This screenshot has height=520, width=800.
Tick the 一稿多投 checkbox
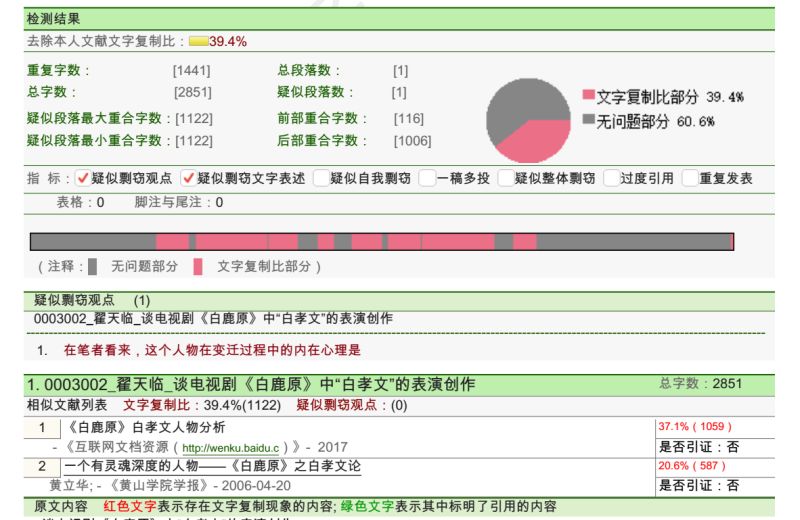point(427,179)
